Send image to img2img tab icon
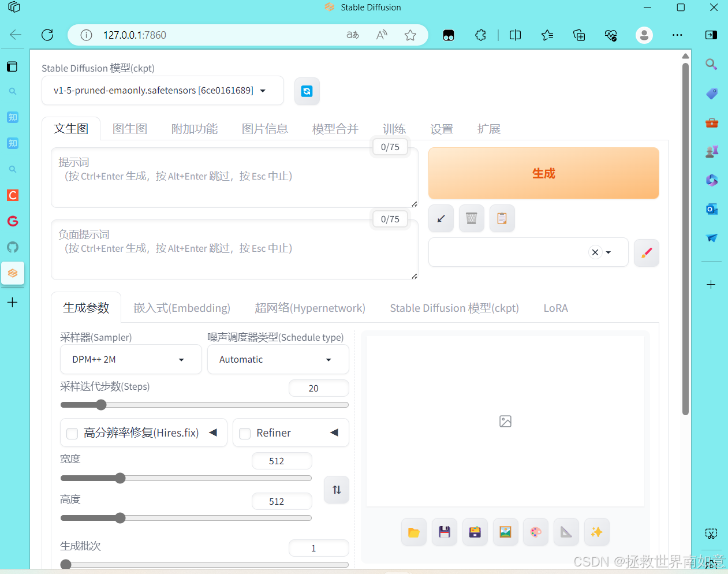Viewport: 728px width, 574px height. tap(505, 532)
